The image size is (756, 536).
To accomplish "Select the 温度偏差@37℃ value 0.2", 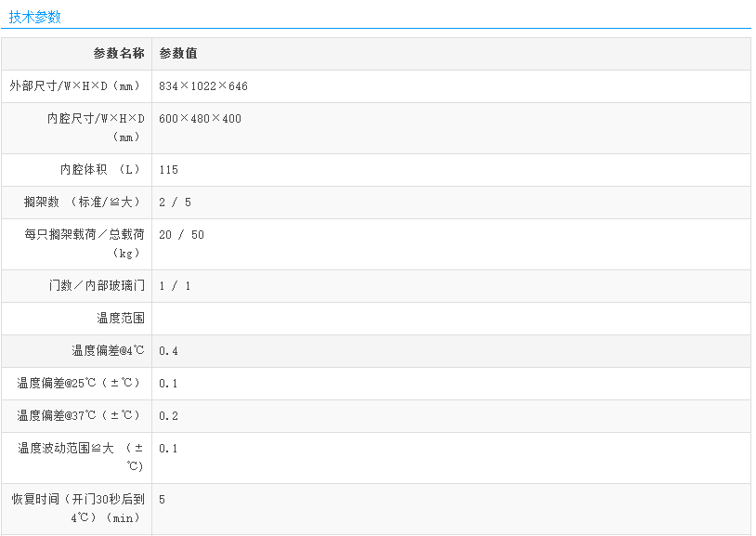I will click(168, 416).
